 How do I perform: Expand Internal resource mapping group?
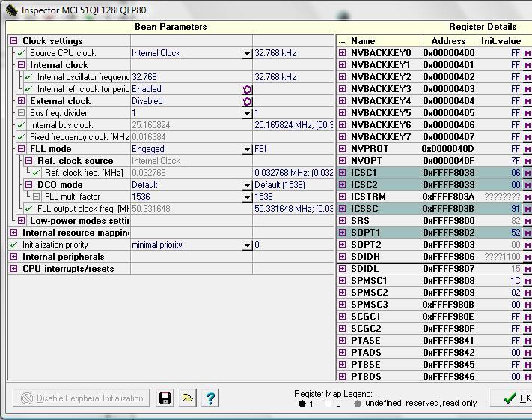(14, 233)
